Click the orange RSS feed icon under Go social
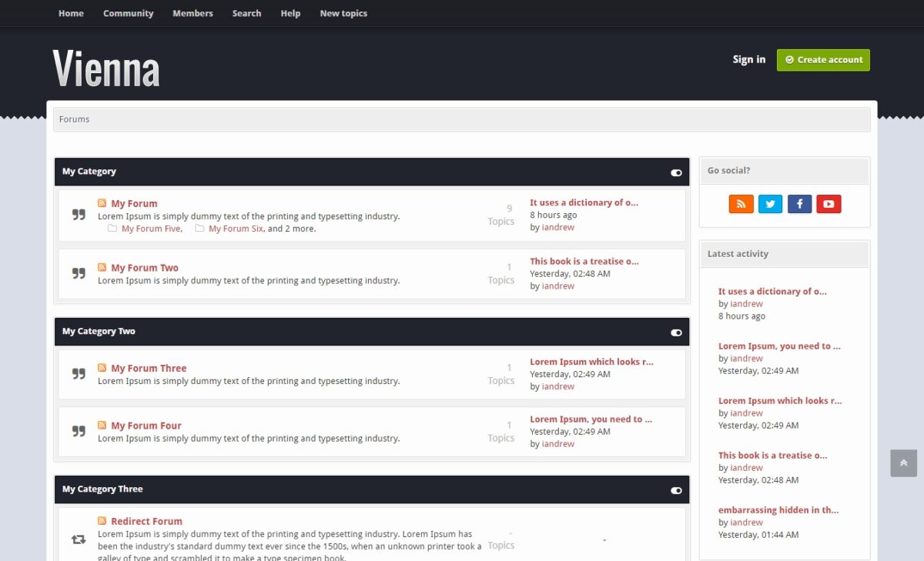The image size is (924, 561). (741, 203)
